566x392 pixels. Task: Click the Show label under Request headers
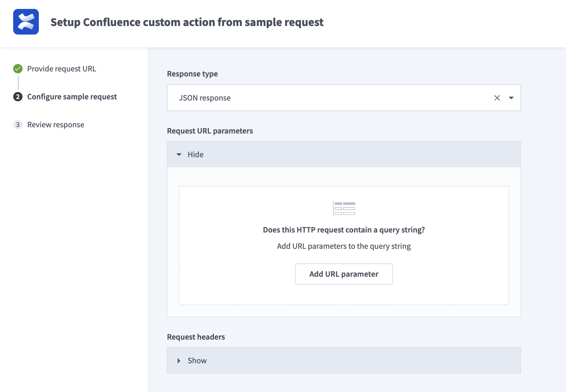197,361
